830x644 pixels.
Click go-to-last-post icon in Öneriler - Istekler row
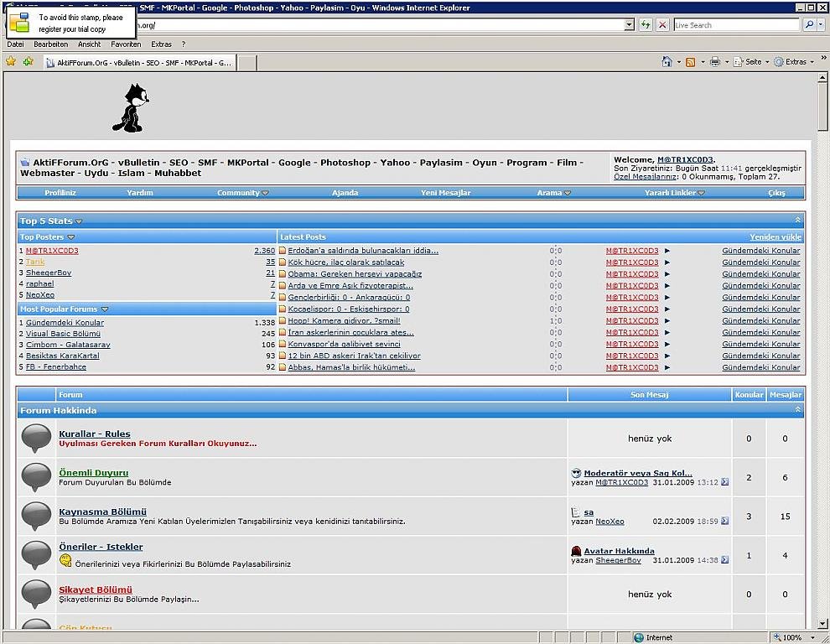coord(724,560)
